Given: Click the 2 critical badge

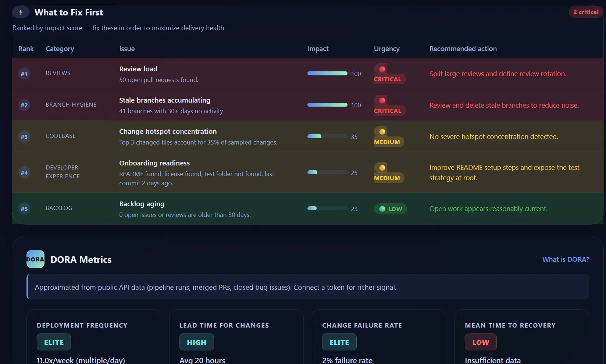Looking at the screenshot, I should [x=586, y=12].
